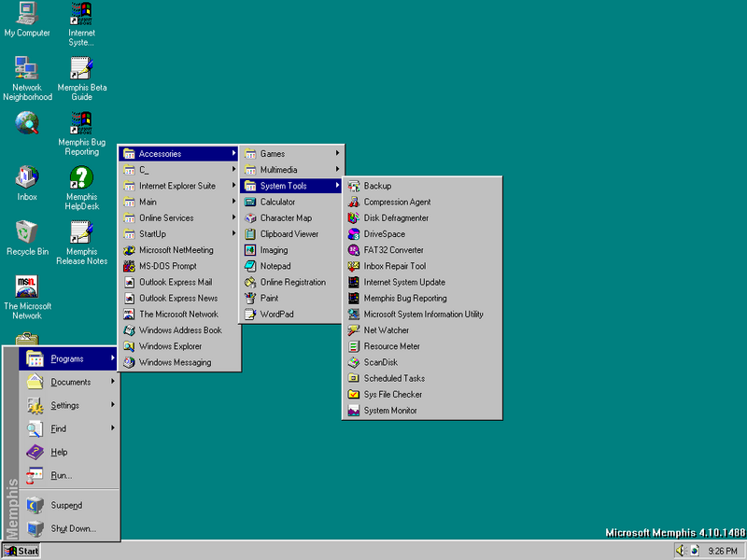This screenshot has width=747, height=560.
Task: Click the Start button on the taskbar
Action: pyautogui.click(x=21, y=551)
